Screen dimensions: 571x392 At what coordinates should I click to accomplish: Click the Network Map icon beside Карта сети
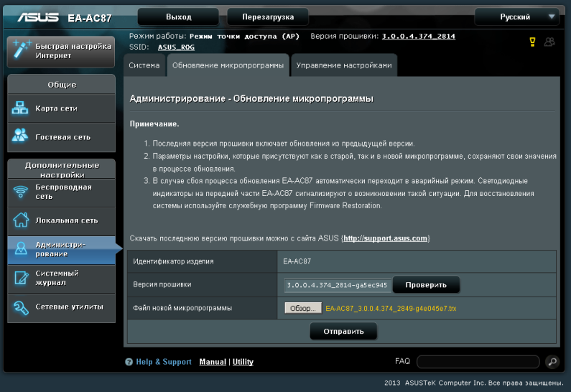20,108
